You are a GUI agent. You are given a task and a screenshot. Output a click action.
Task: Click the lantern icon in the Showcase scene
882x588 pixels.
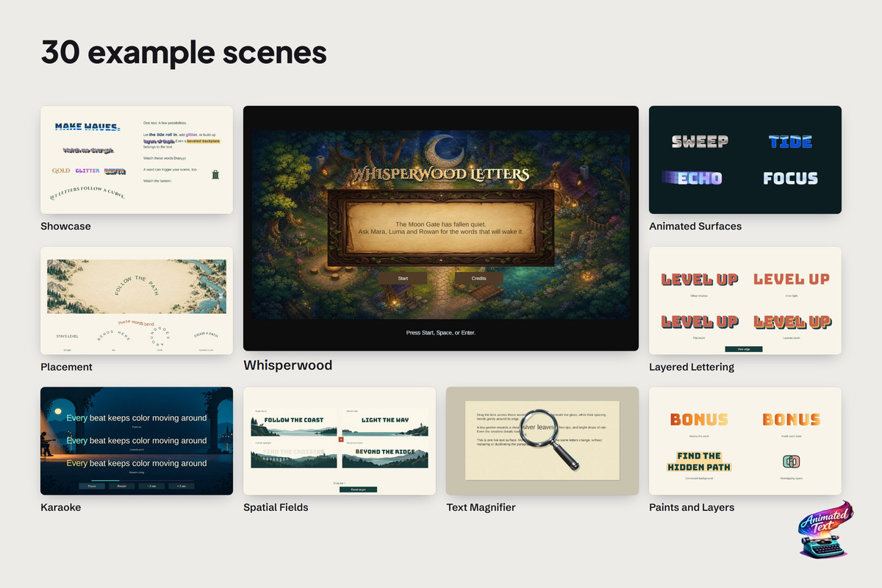pyautogui.click(x=215, y=174)
